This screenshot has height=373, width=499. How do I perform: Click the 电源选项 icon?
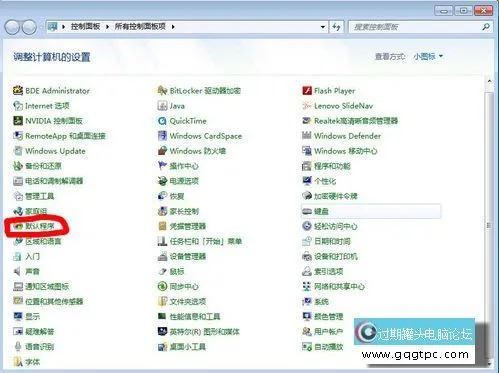click(x=162, y=181)
